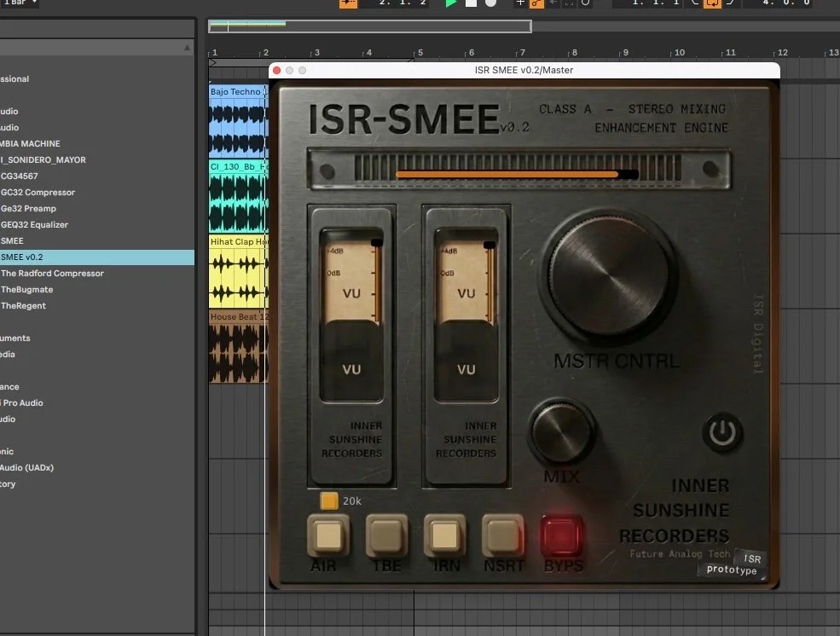Select SMEE in the browser list

[97, 241]
